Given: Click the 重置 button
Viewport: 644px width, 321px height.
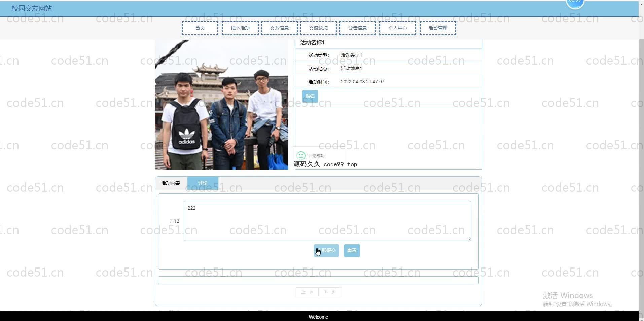Looking at the screenshot, I should 352,251.
